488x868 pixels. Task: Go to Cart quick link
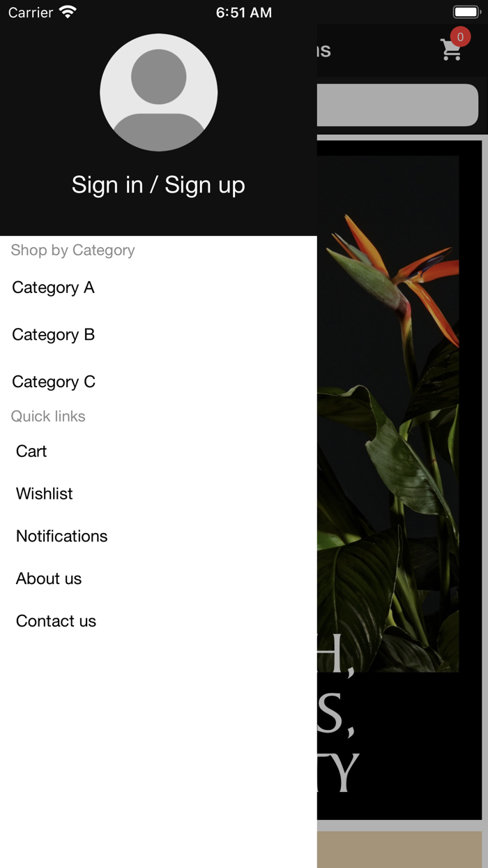[31, 451]
